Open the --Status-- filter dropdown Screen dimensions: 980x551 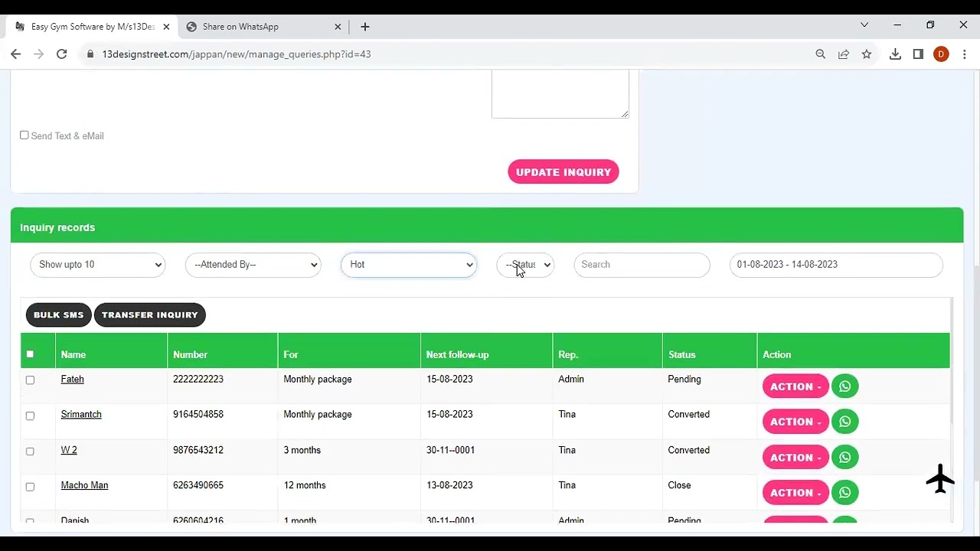point(525,265)
